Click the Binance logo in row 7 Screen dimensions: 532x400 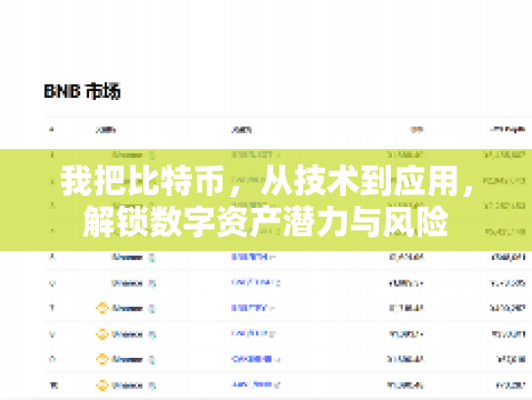click(x=102, y=308)
